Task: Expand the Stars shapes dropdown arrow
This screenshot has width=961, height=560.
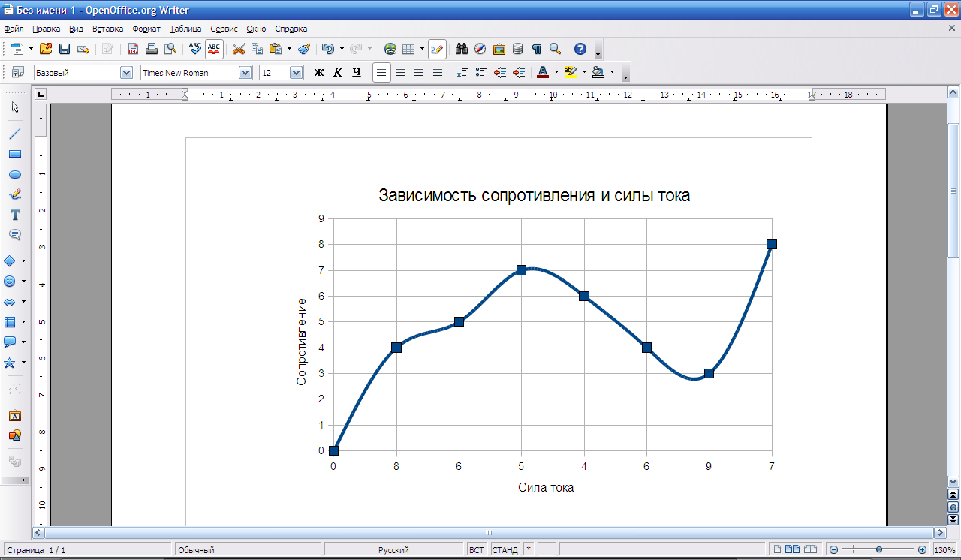Action: (x=24, y=363)
